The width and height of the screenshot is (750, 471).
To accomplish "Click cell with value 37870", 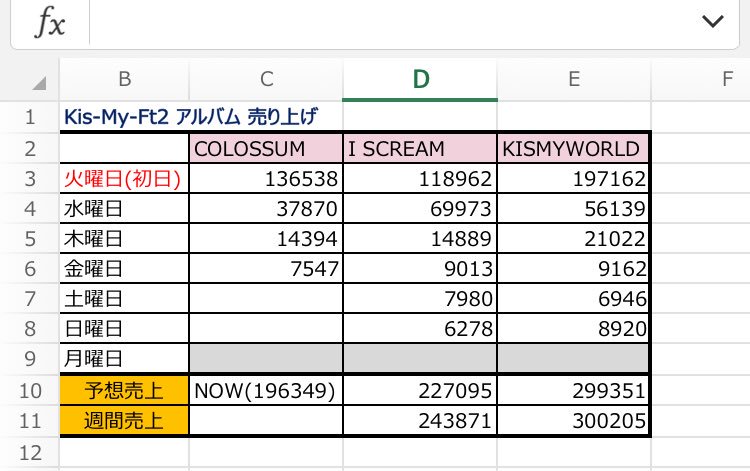I will tap(266, 209).
